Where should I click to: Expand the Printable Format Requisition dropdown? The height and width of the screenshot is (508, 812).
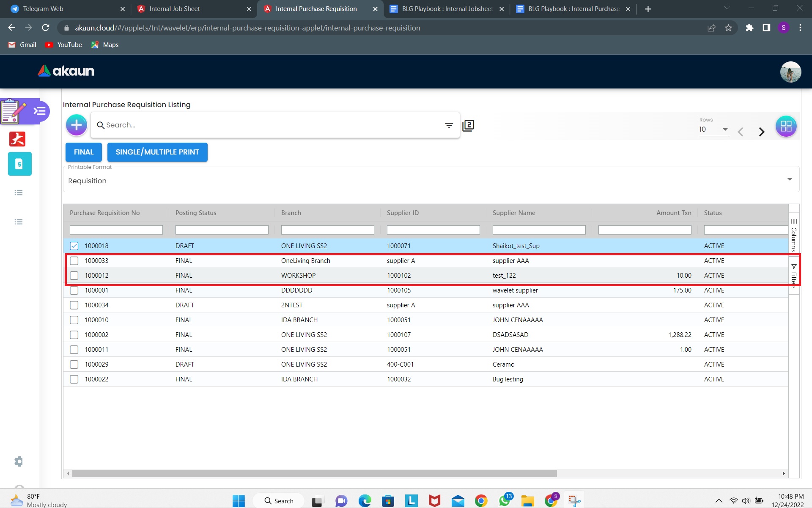click(x=789, y=179)
